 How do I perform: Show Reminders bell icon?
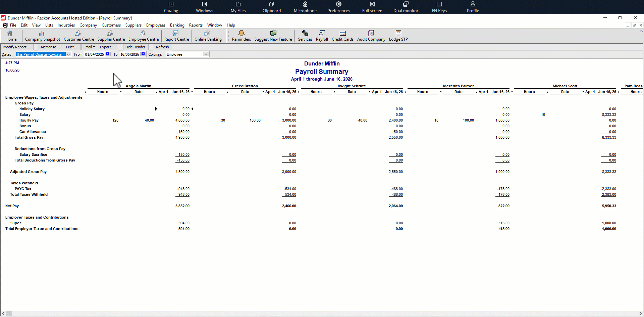pos(241,36)
